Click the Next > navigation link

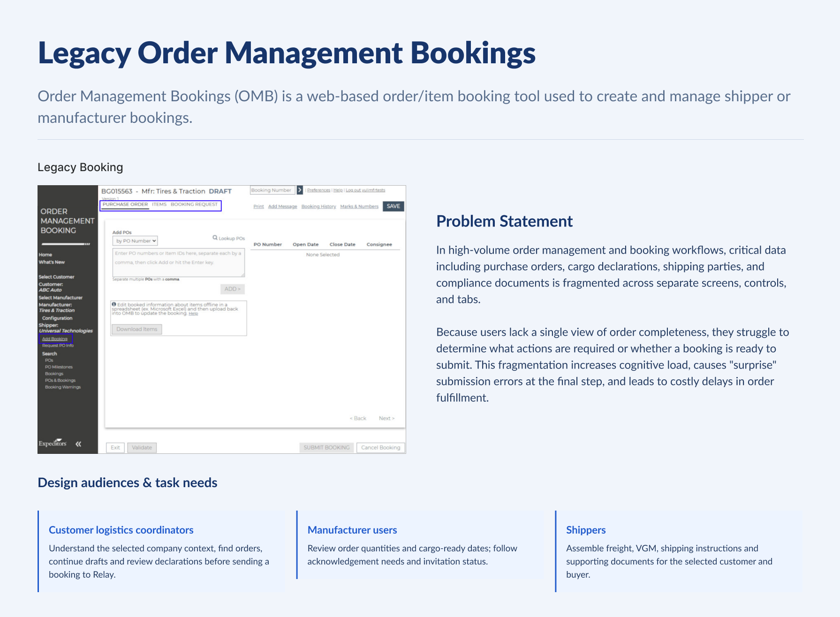(386, 418)
